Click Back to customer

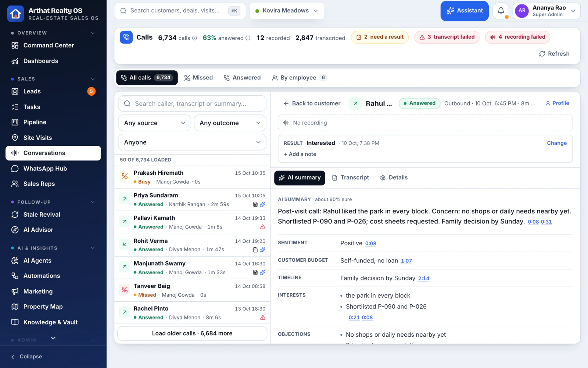pos(312,103)
